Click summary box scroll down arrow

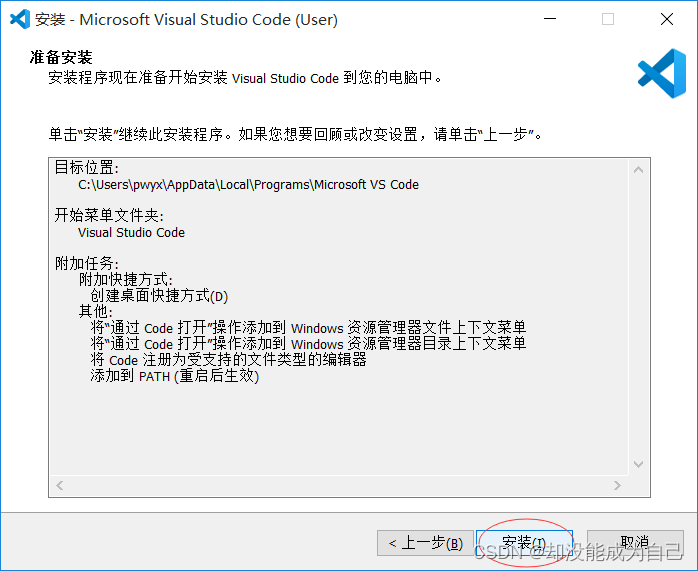pyautogui.click(x=638, y=465)
